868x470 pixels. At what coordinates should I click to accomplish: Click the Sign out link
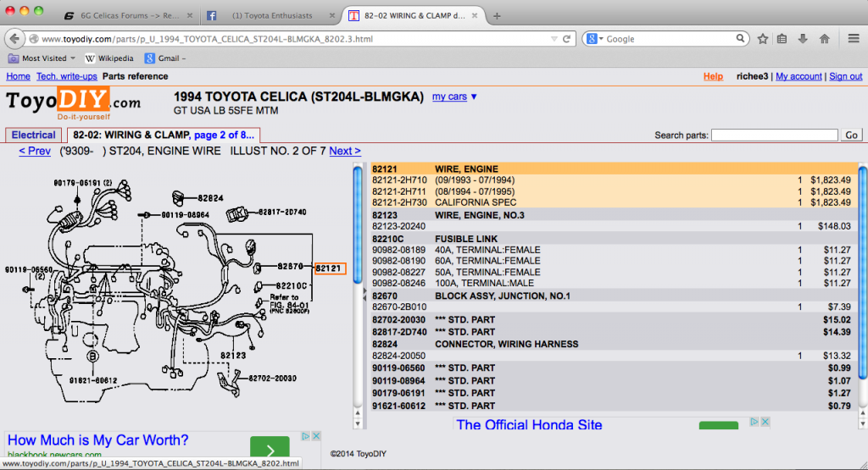[845, 76]
